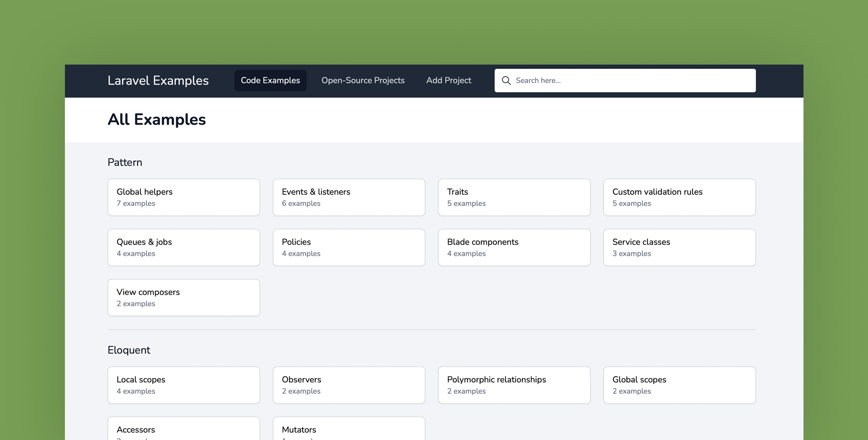Open the Mutators examples card
Viewport: 868px width, 440px height.
coord(349,430)
